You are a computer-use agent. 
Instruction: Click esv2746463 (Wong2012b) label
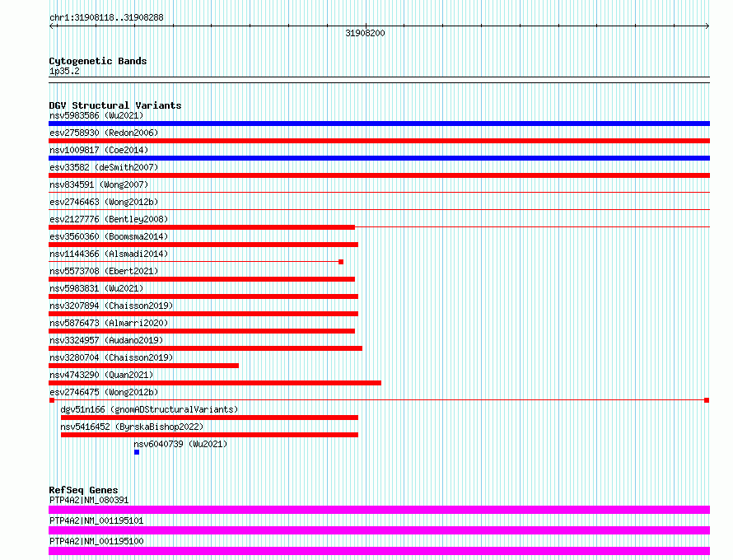pyautogui.click(x=104, y=202)
